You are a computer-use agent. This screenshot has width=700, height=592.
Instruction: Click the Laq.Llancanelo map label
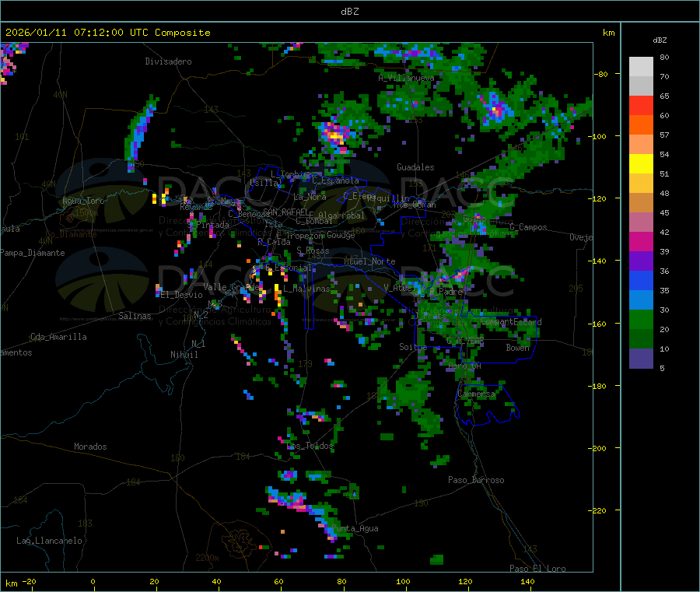(50, 541)
